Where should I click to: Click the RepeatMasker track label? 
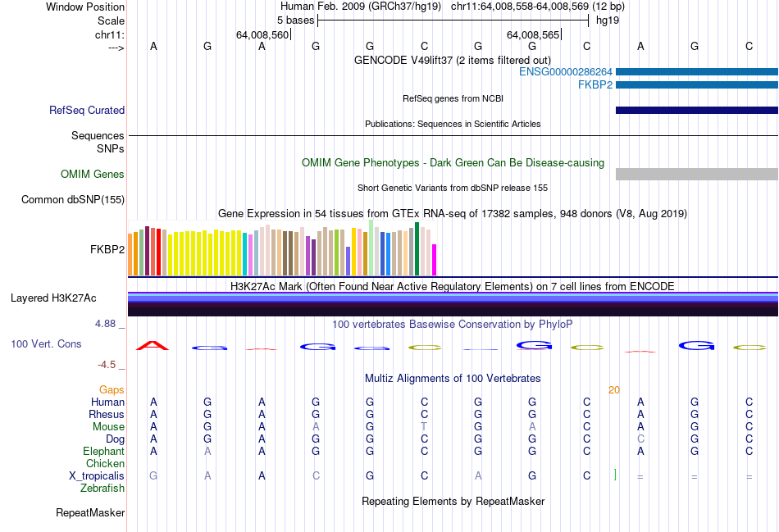tap(90, 512)
